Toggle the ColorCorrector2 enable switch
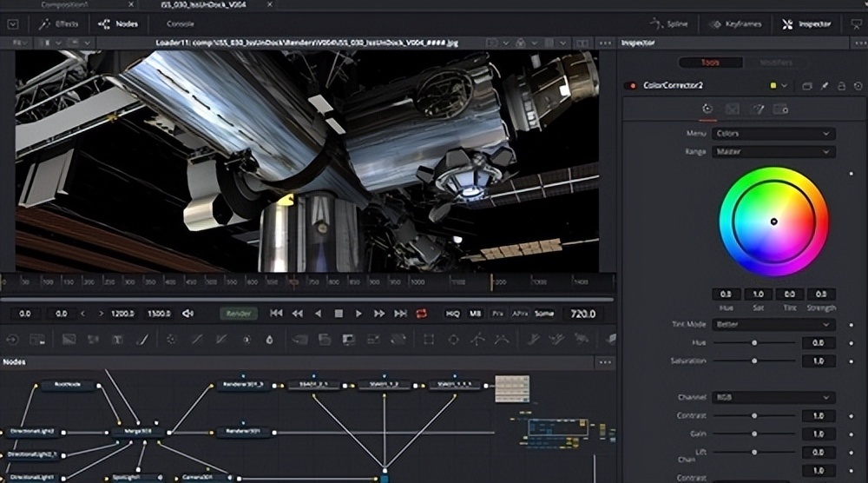 coord(628,86)
